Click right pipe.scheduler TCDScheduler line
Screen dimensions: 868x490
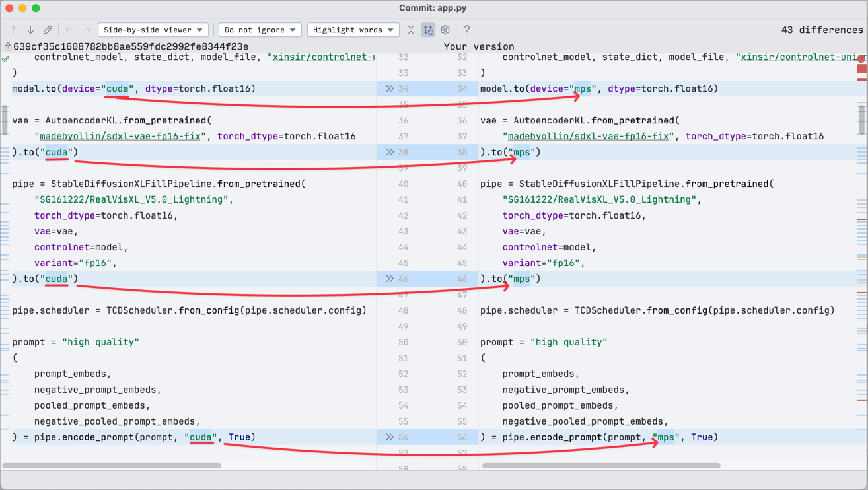click(657, 310)
